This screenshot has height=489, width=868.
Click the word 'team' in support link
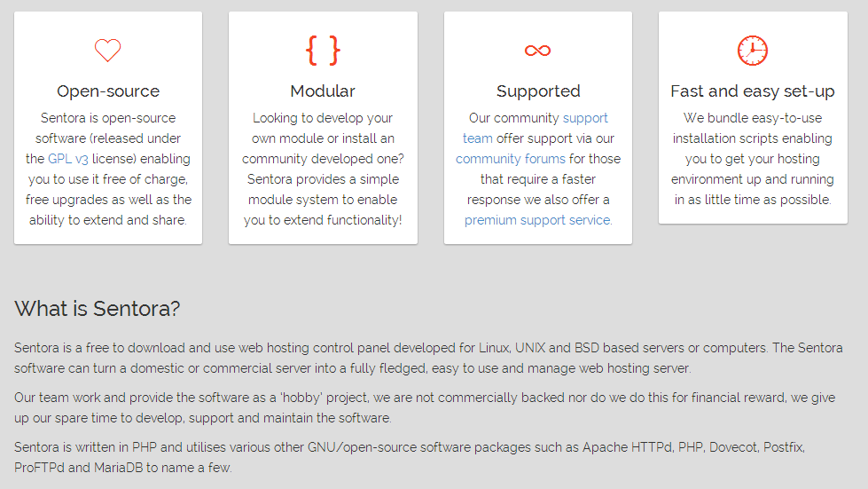tap(478, 138)
